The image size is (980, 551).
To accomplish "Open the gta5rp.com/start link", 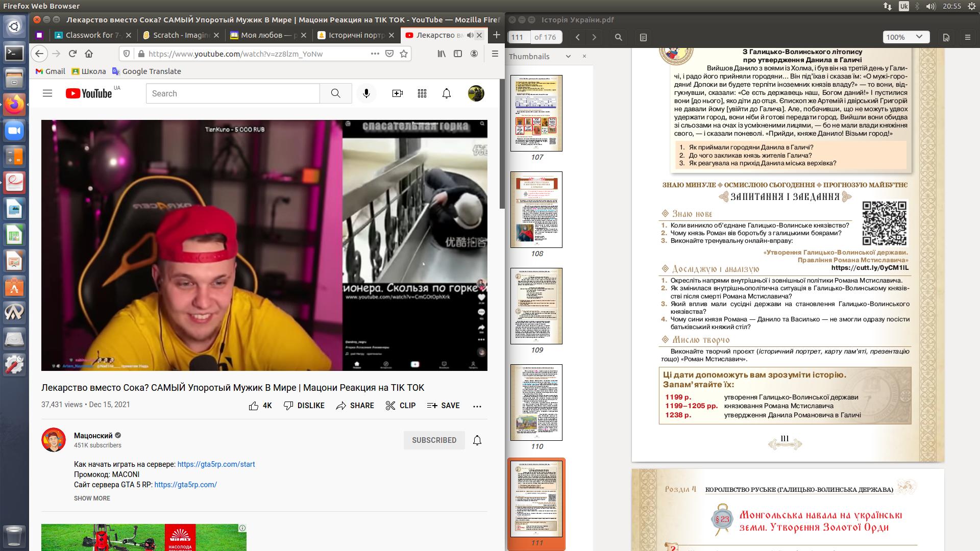I will tap(216, 464).
